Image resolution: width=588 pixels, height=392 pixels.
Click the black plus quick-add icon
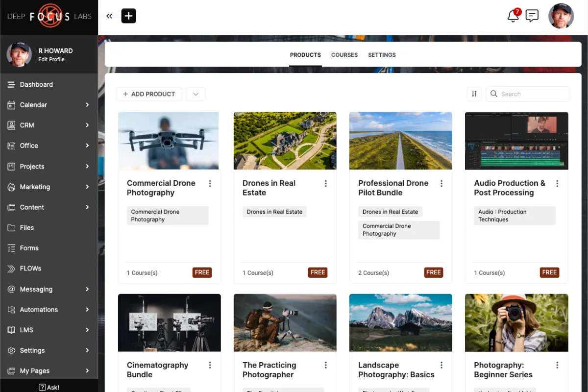pyautogui.click(x=128, y=16)
